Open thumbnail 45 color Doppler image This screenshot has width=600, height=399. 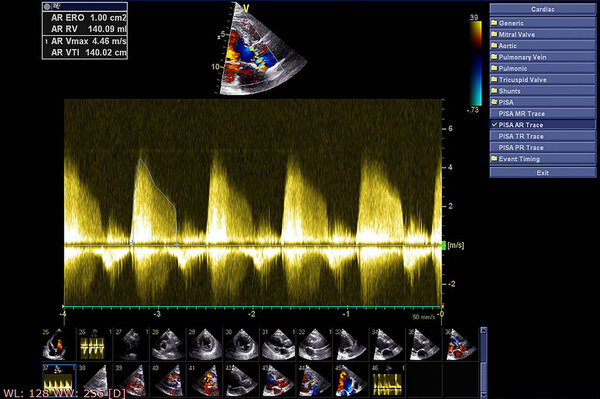pos(351,381)
